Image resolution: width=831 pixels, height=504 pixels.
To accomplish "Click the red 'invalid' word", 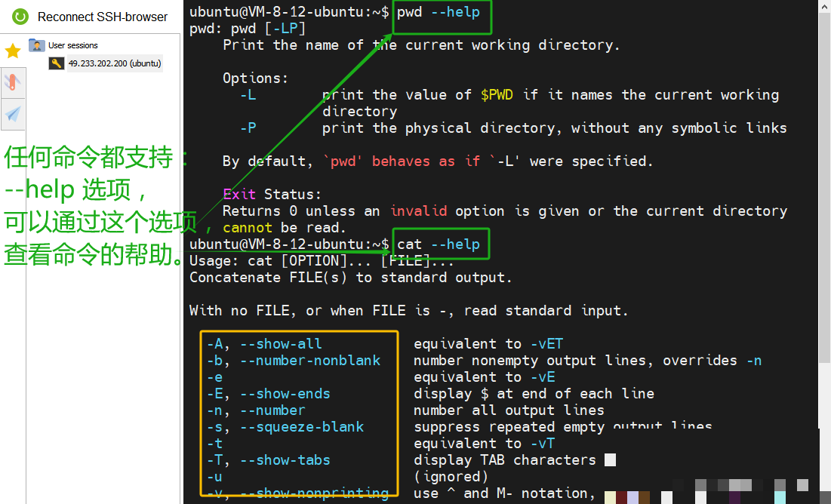I will tap(419, 211).
